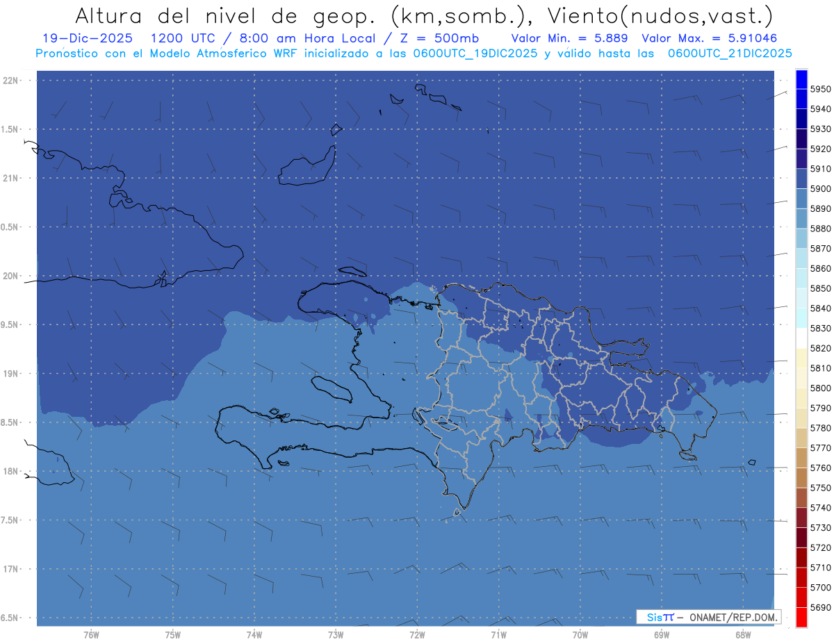The image size is (834, 644).
Task: Pick the maroon swatch between 5720 and 5730
Action: tap(801, 538)
